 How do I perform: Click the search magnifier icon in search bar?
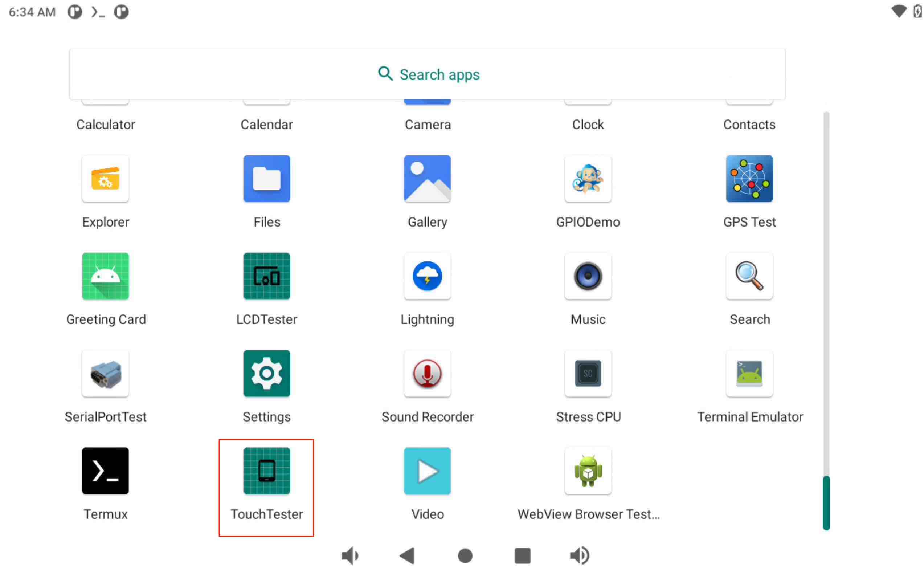tap(385, 73)
